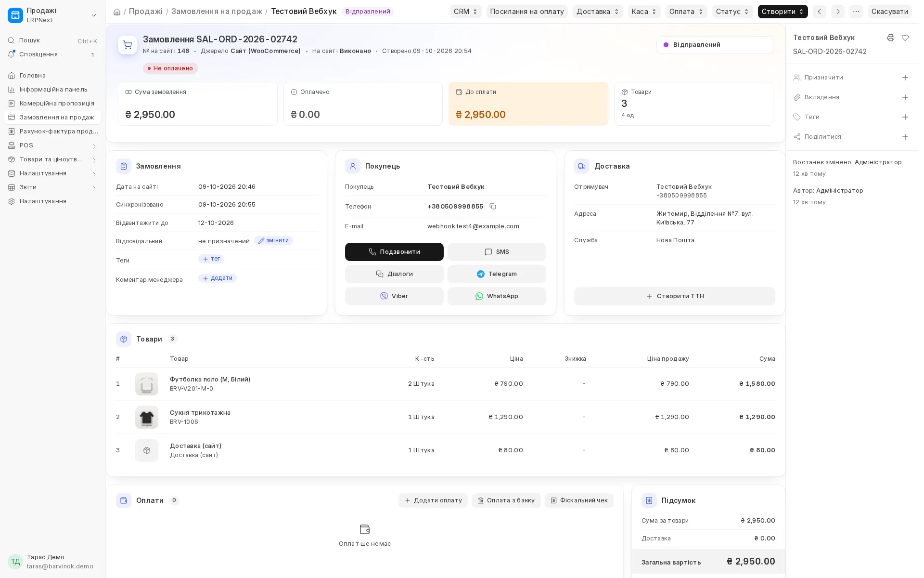Open Продажі breadcrumb link
924x578 pixels.
146,12
